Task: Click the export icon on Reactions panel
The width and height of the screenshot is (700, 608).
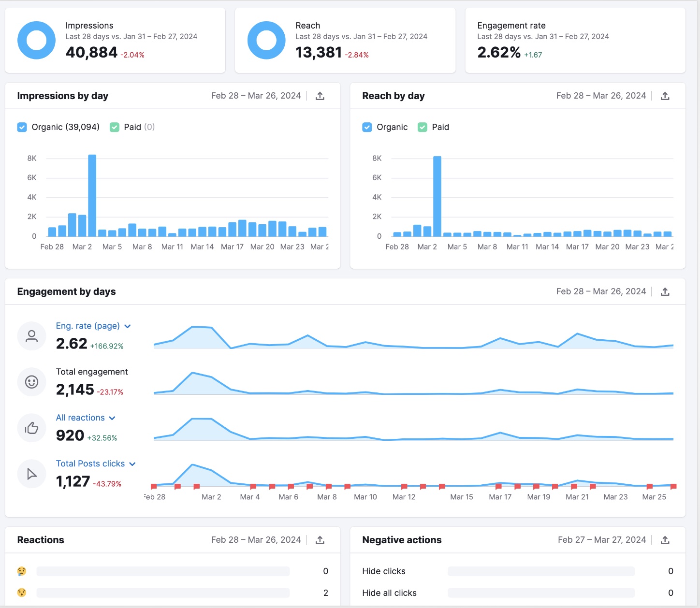Action: click(x=320, y=539)
